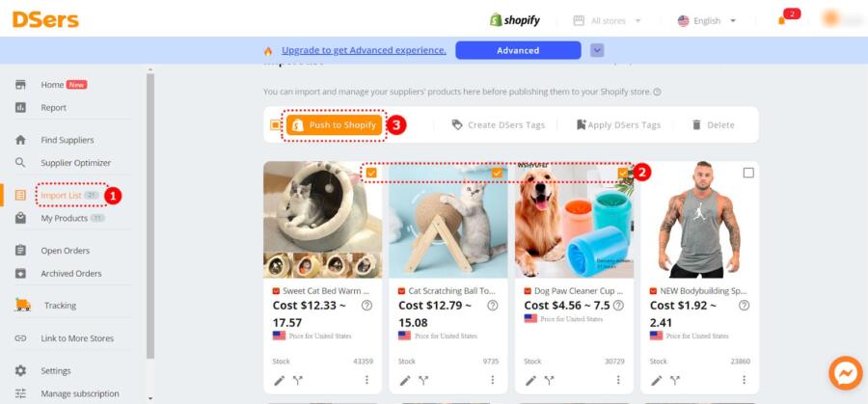
Task: Click split icon on Cat Scratching Ball card
Action: (423, 380)
